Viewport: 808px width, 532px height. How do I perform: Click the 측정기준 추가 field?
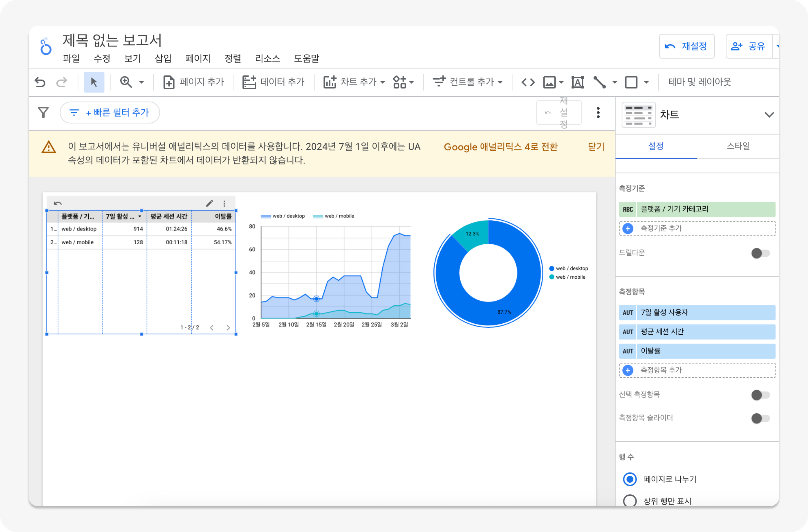pos(697,228)
